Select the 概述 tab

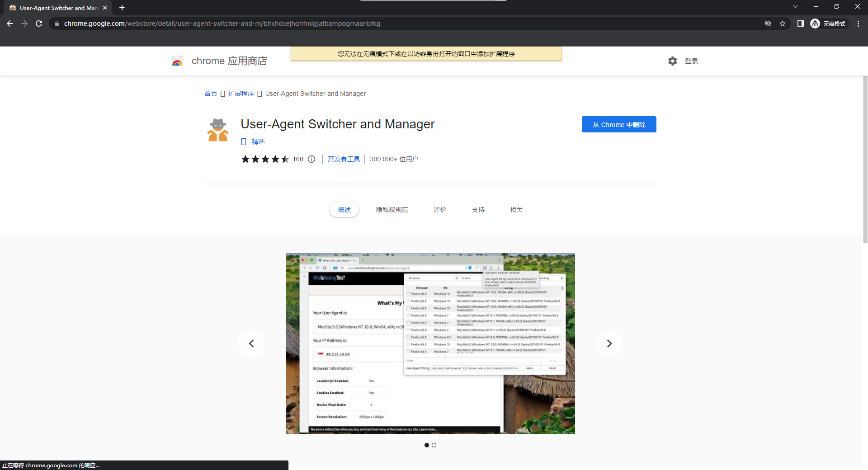(x=344, y=210)
